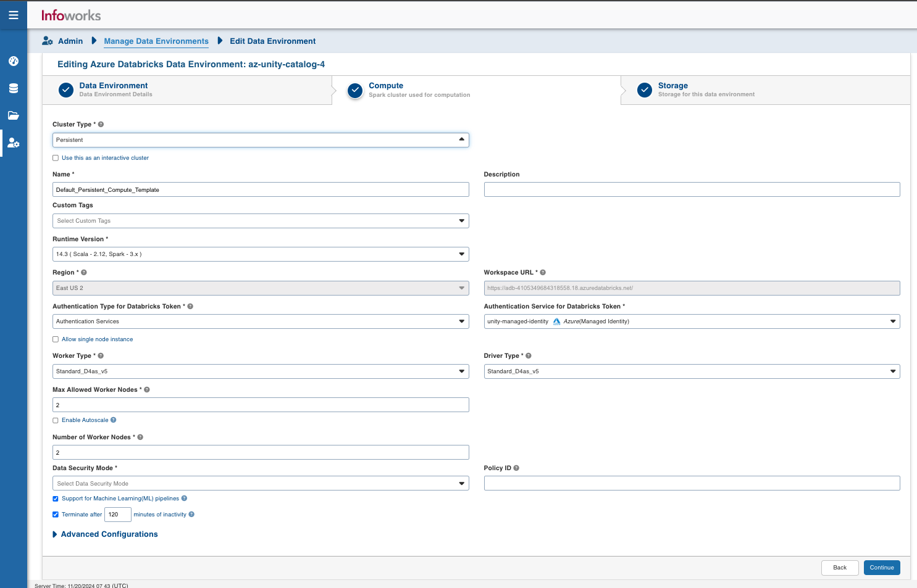Click the Number of Worker Nodes help icon

tap(140, 437)
